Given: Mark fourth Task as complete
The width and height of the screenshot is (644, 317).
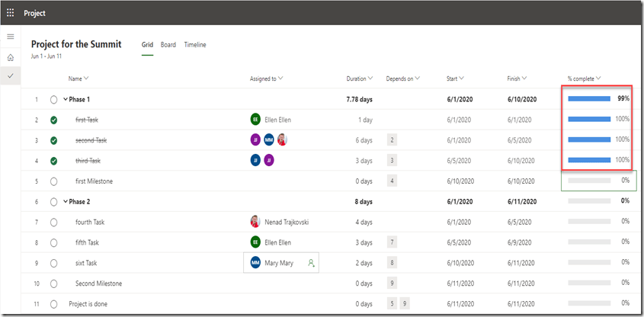Looking at the screenshot, I should (53, 222).
